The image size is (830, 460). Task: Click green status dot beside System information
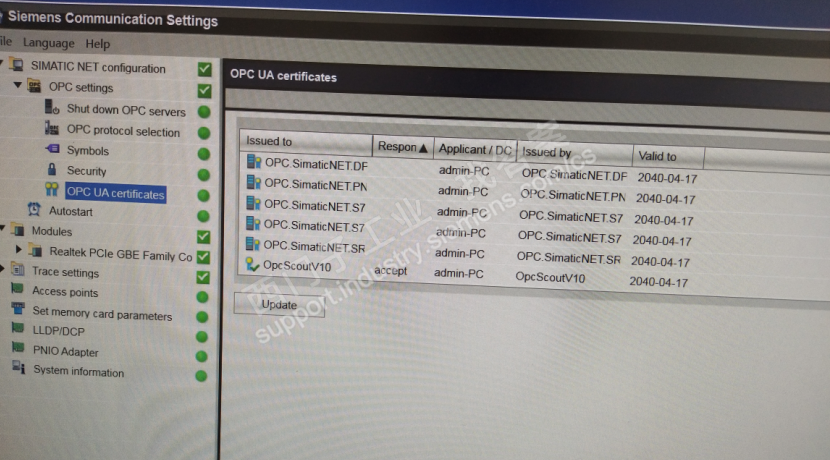pyautogui.click(x=201, y=376)
